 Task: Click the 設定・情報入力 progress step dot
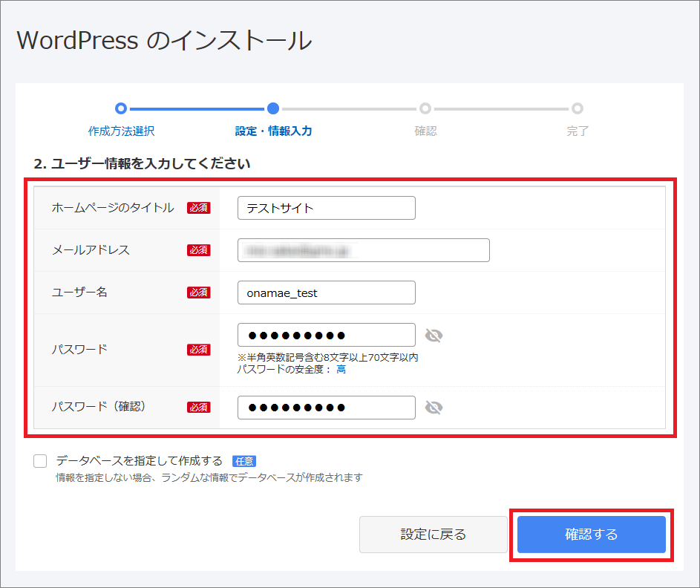[273, 108]
